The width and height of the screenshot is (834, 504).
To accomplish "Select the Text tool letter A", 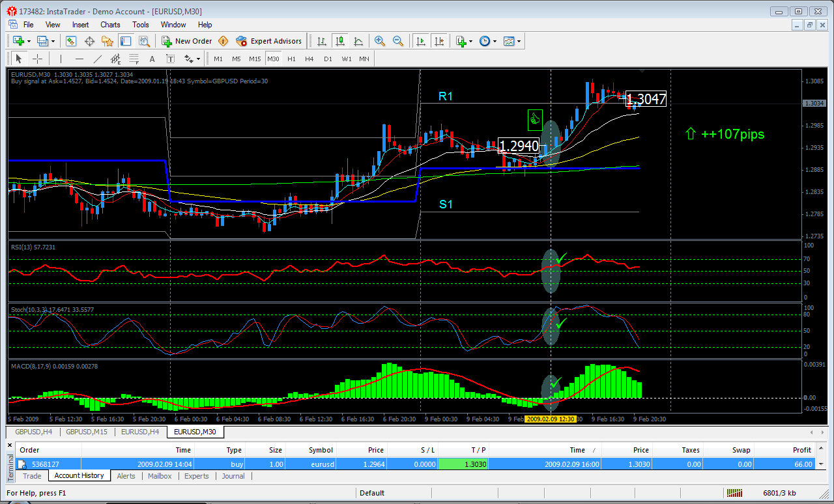I will (152, 59).
